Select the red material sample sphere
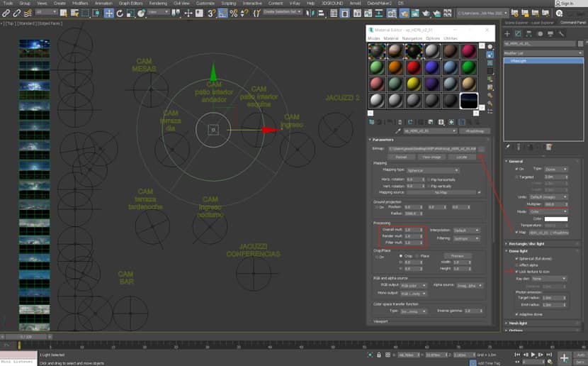Image resolution: width=588 pixels, height=366 pixels. (414, 67)
